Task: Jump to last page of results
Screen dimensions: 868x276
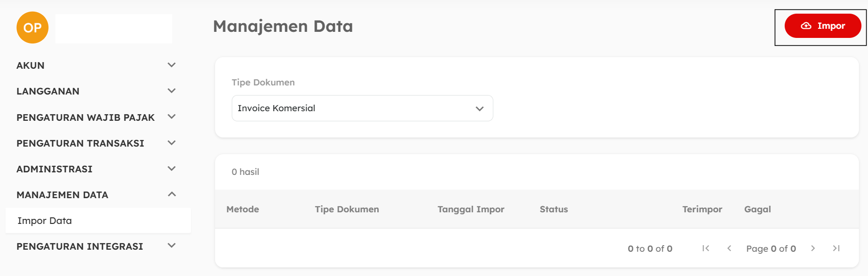Action: [836, 248]
